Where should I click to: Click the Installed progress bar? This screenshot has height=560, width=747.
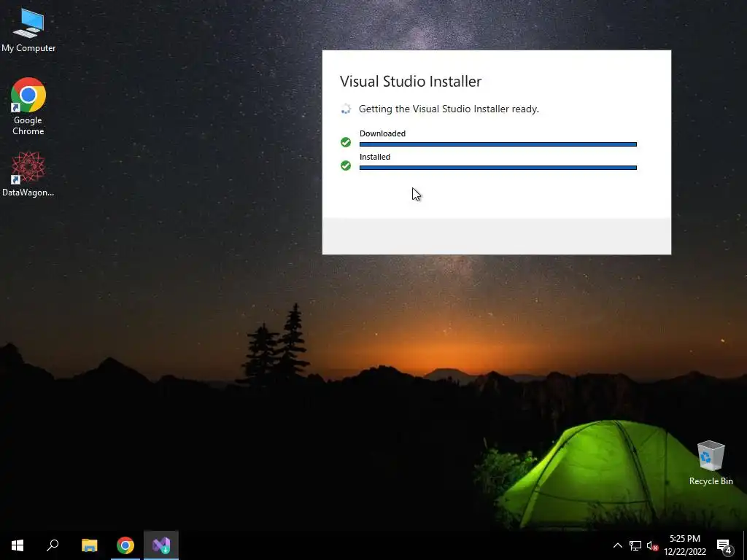coord(498,168)
